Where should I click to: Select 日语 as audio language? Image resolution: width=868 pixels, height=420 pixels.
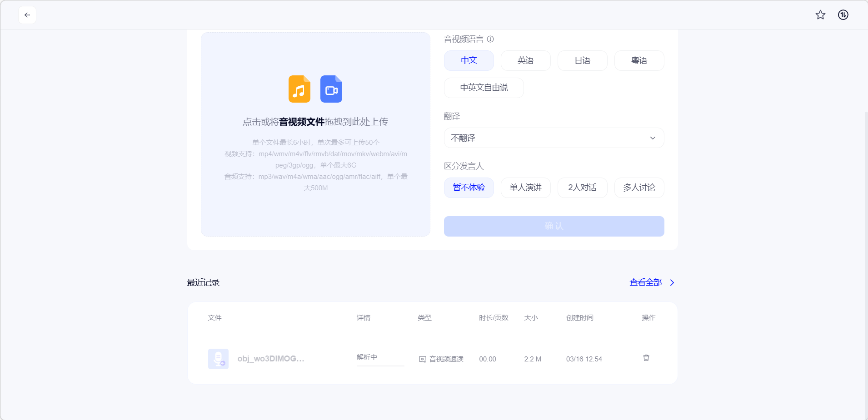[x=582, y=60]
